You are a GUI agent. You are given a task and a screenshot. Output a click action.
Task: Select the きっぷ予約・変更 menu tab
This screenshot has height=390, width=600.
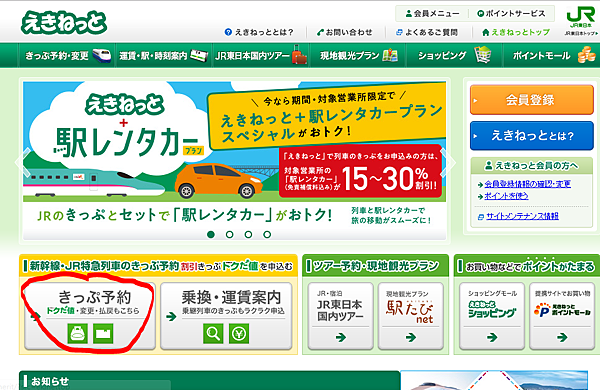click(x=67, y=56)
